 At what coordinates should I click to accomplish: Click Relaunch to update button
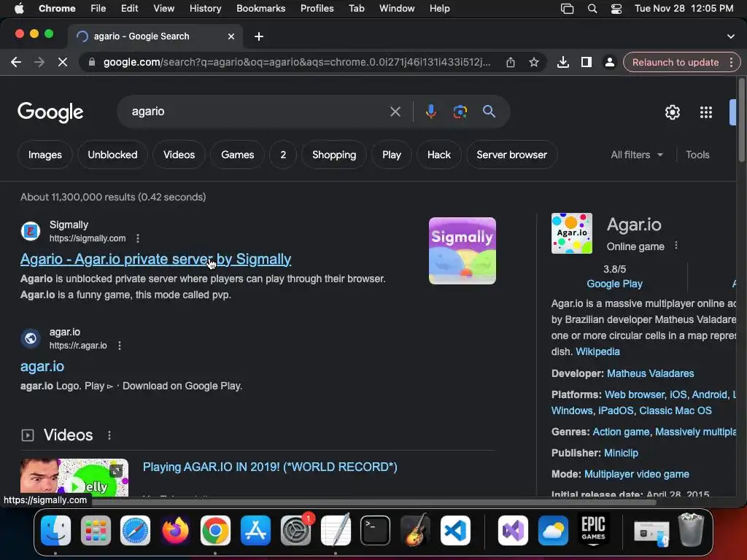pos(675,63)
